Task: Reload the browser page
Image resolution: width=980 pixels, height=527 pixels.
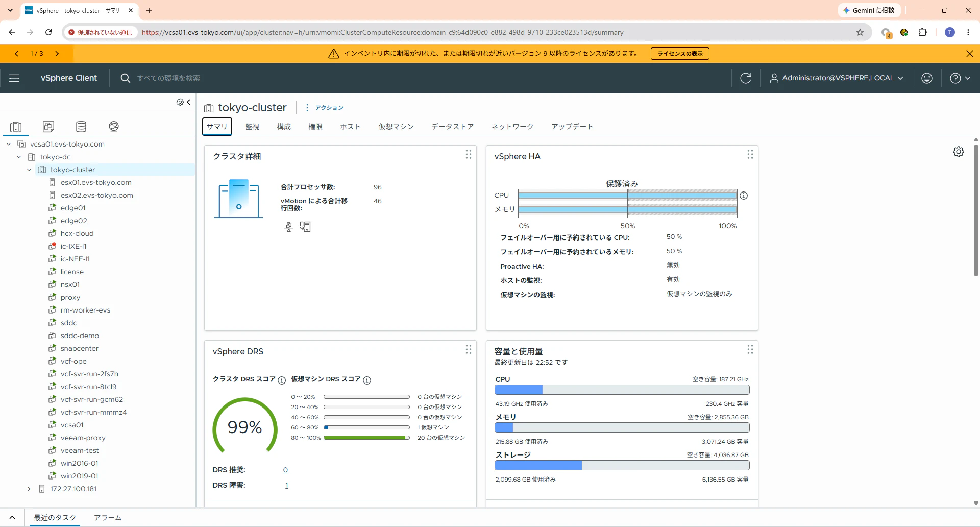Action: (48, 32)
